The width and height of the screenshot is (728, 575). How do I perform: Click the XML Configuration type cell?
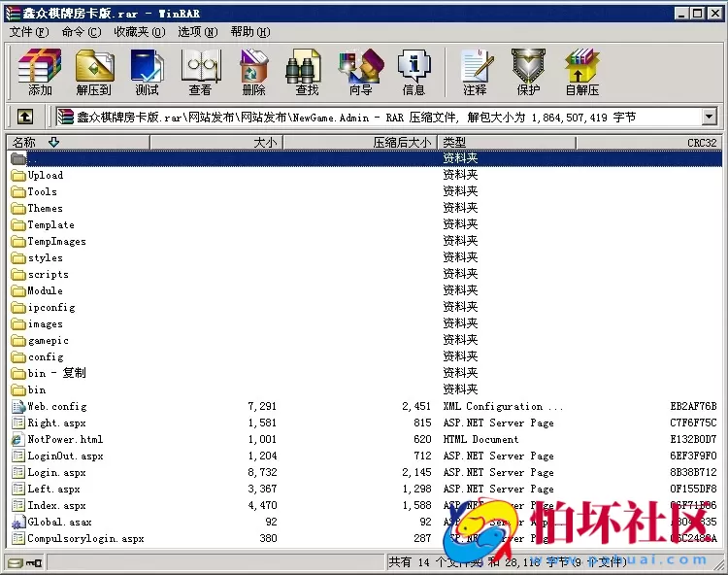click(503, 406)
